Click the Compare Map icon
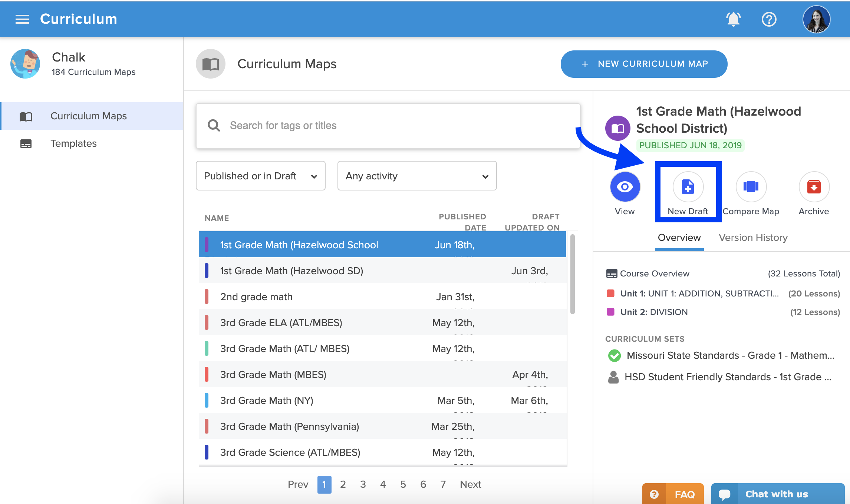850x504 pixels. [751, 187]
